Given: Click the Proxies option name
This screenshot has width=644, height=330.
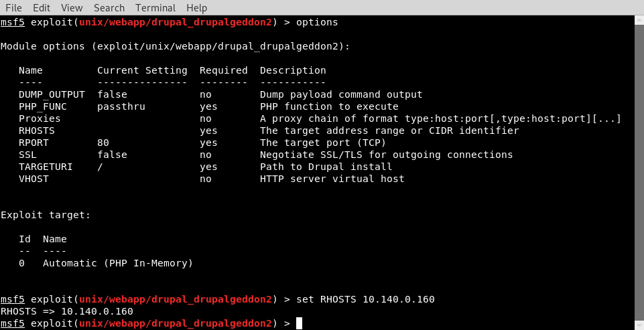Looking at the screenshot, I should coord(40,118).
